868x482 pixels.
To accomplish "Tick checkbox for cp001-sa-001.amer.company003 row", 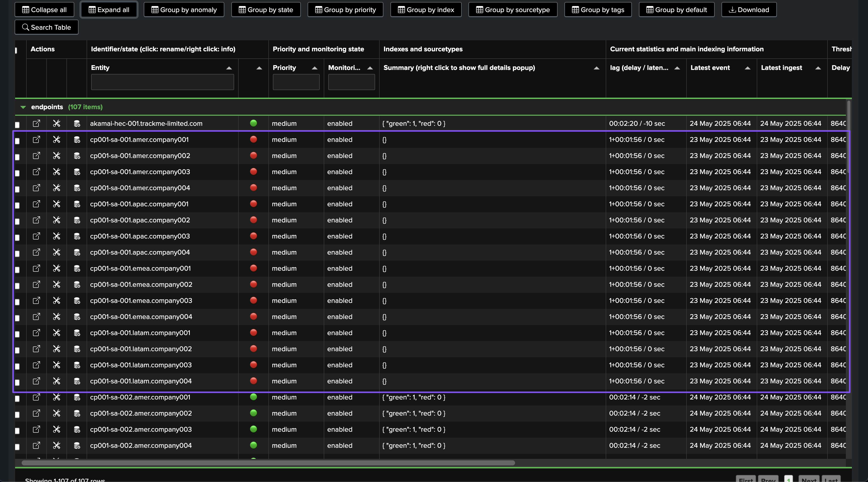I will tap(18, 173).
